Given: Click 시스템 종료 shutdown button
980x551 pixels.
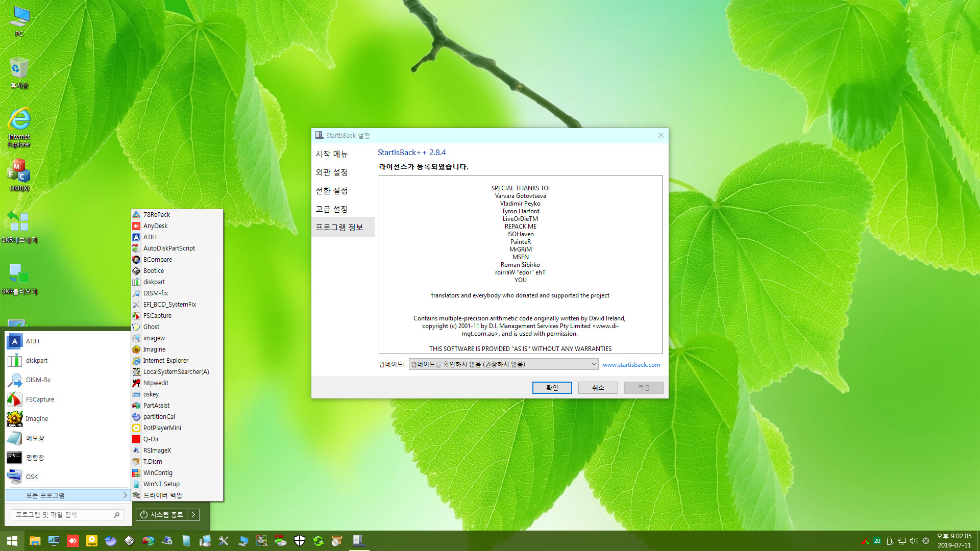Looking at the screenshot, I should pos(162,515).
